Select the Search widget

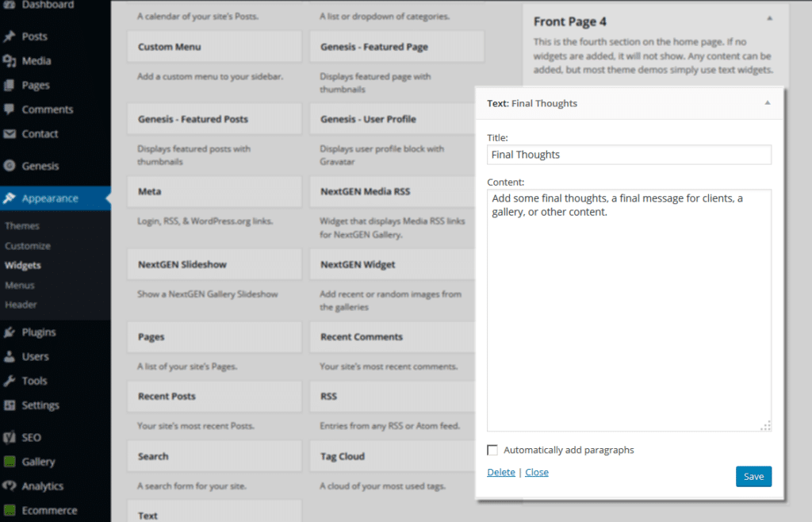click(x=214, y=456)
